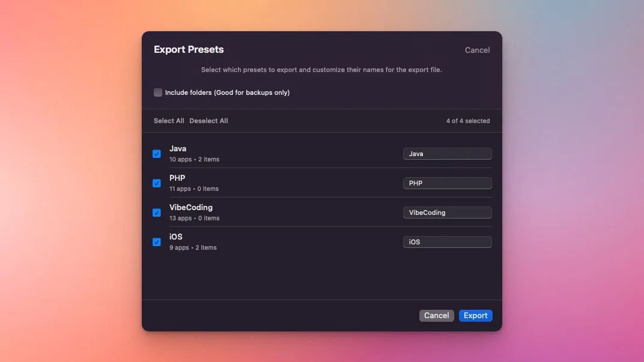Click the Java preset name label
Viewport: 644px width, 362px height.
point(178,148)
